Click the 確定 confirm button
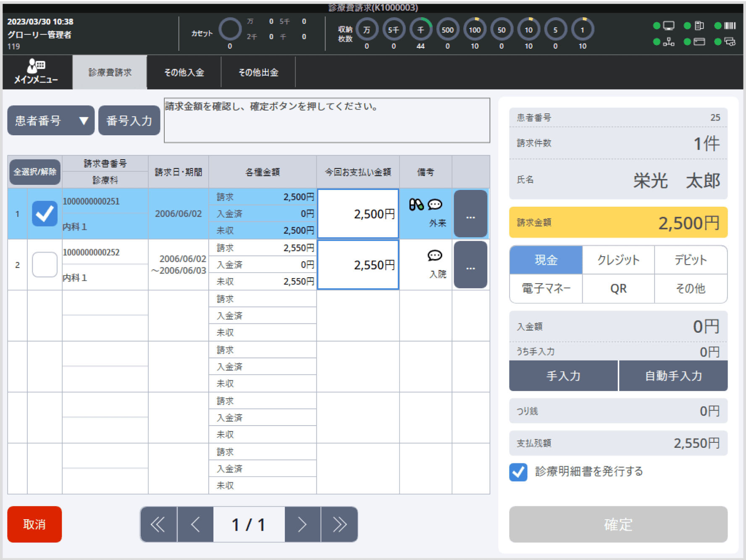The height and width of the screenshot is (560, 746). point(618,524)
